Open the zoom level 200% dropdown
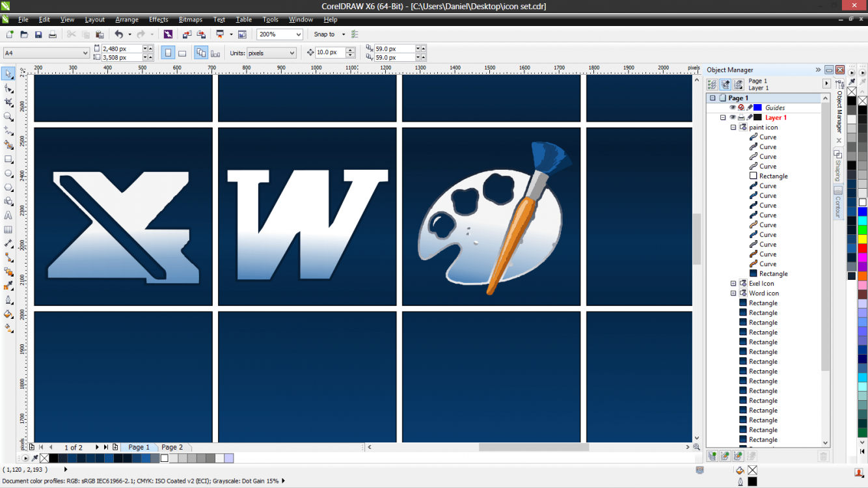Image resolution: width=868 pixels, height=488 pixels. pos(299,34)
